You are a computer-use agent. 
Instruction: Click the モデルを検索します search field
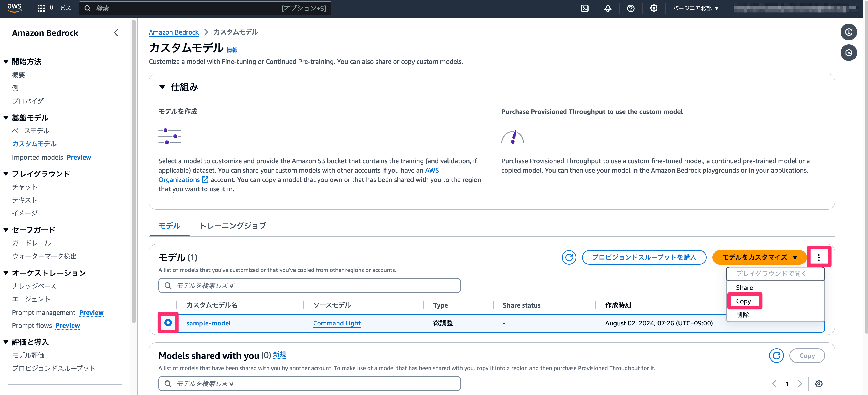click(x=309, y=285)
